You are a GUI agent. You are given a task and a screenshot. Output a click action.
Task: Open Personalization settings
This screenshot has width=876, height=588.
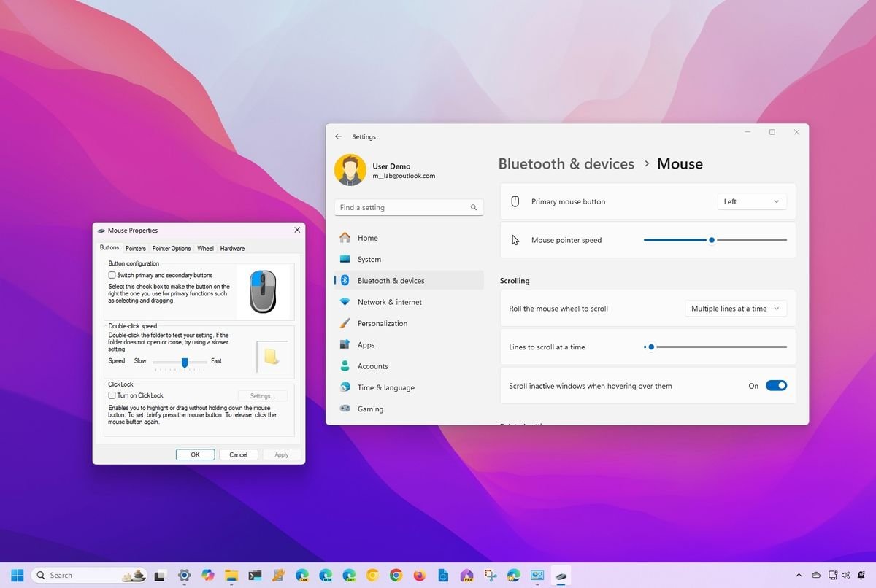409,323
